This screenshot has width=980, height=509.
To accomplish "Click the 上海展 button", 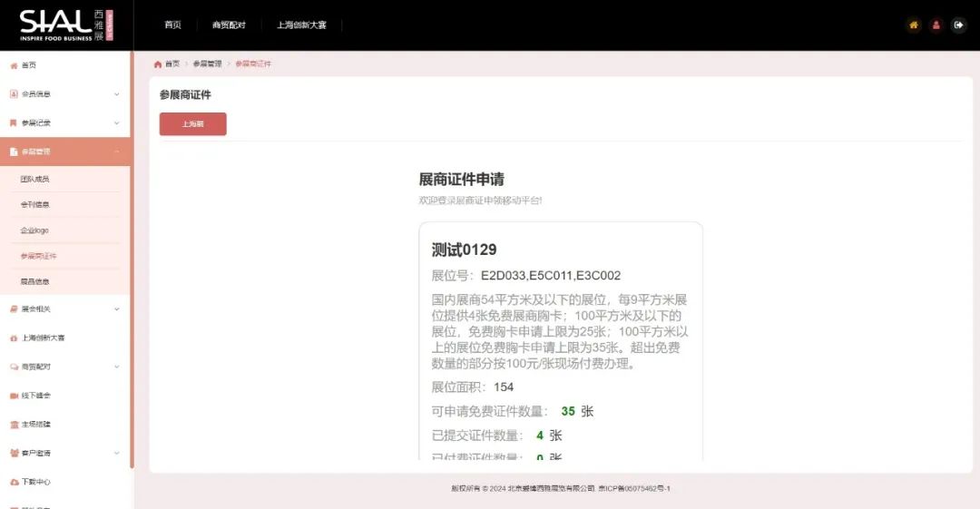I will pyautogui.click(x=192, y=124).
